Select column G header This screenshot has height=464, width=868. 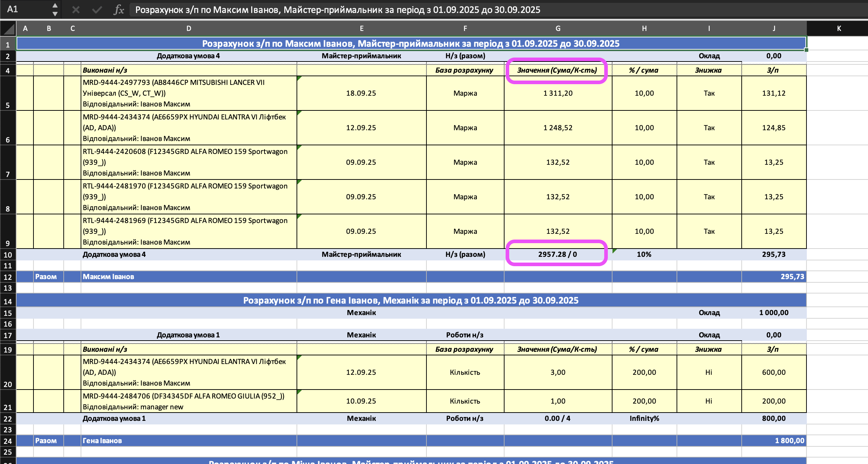point(558,28)
